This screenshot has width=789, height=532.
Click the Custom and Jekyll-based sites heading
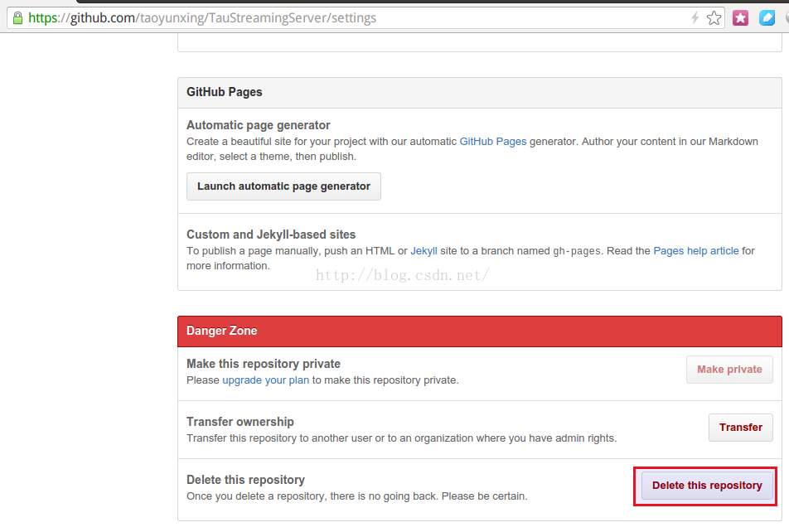271,235
